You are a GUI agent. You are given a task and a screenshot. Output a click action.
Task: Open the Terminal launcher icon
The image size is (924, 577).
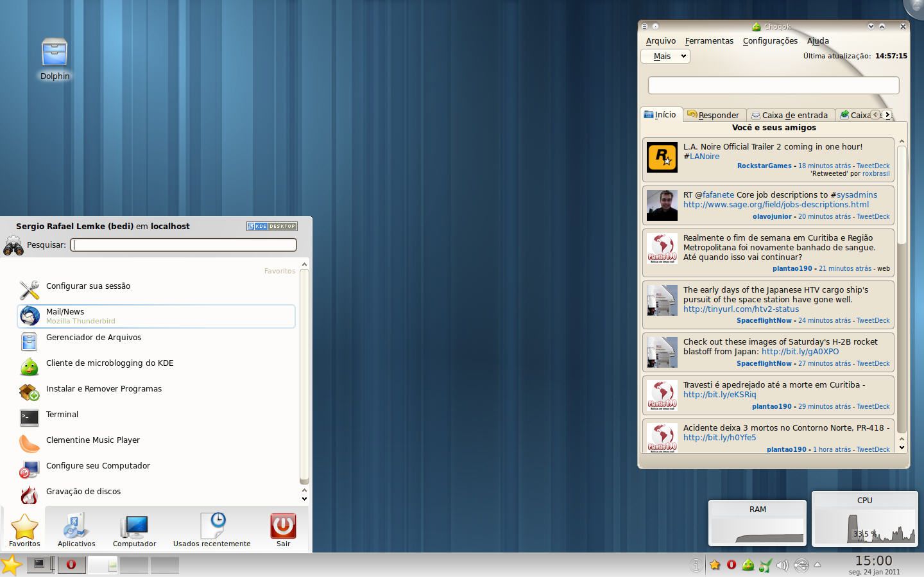tap(30, 417)
